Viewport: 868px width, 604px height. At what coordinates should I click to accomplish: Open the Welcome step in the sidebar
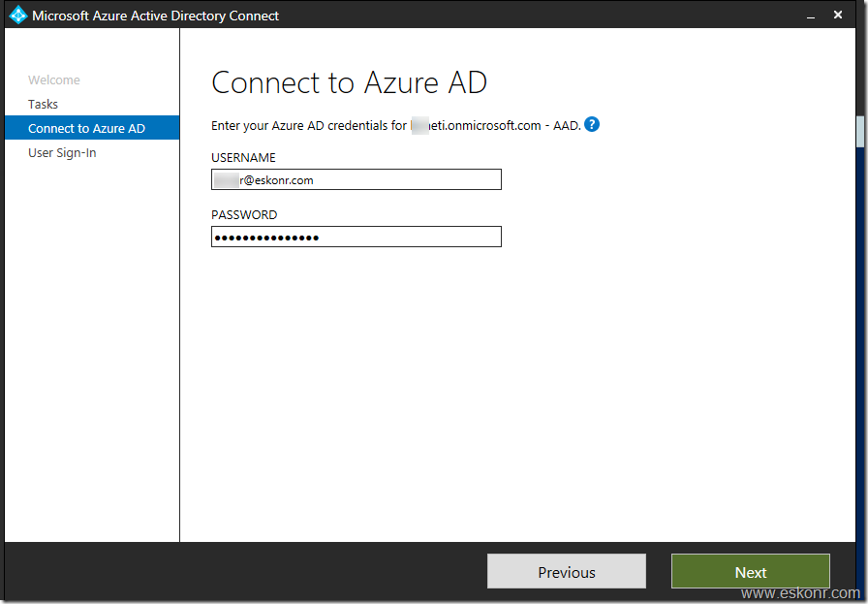53,79
